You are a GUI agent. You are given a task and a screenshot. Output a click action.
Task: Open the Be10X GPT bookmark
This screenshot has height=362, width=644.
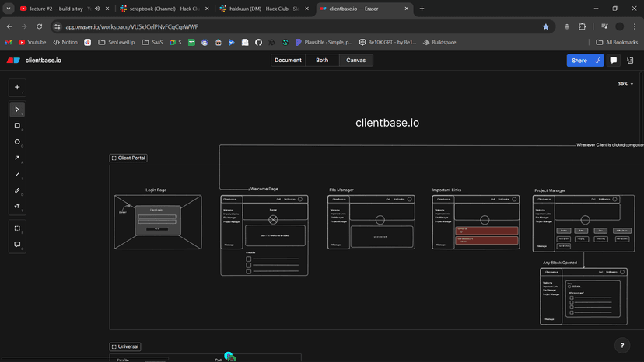click(x=387, y=42)
